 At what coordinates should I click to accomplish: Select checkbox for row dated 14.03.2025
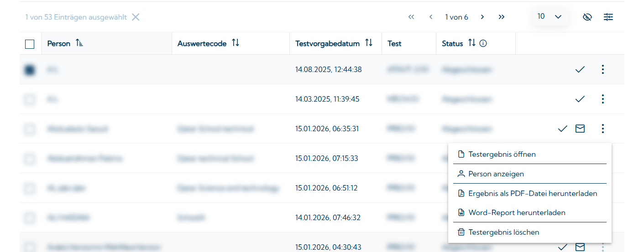pos(30,100)
